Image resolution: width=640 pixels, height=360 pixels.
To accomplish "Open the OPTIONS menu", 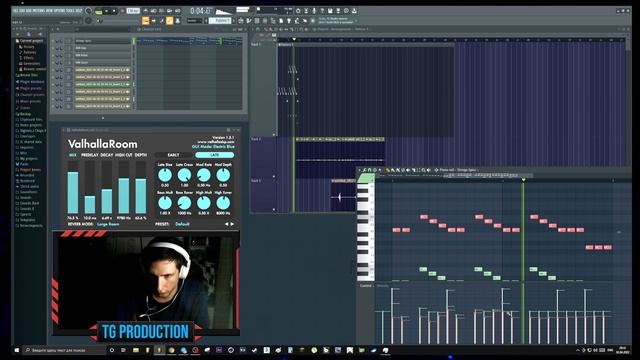I will click(x=61, y=11).
